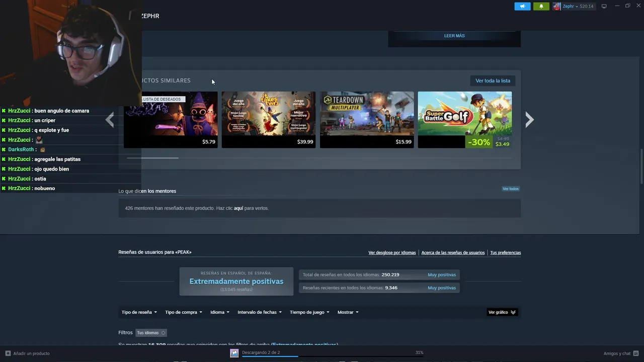Open the green notifications bell
Screen dimensions: 644x362
(541, 6)
